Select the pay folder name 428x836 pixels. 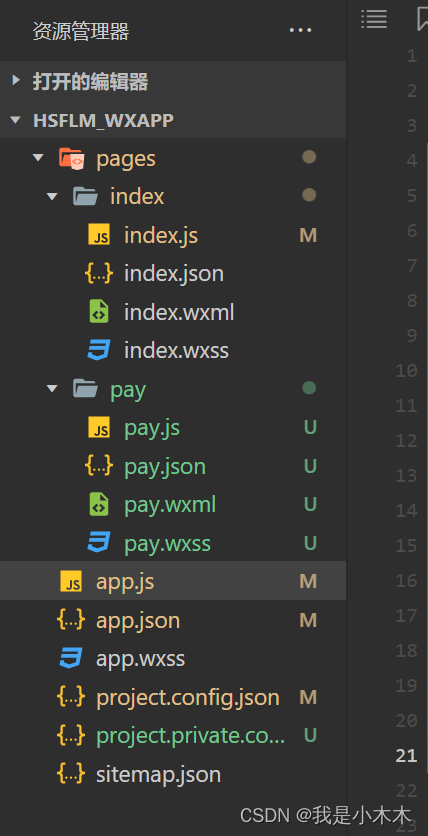(x=128, y=390)
